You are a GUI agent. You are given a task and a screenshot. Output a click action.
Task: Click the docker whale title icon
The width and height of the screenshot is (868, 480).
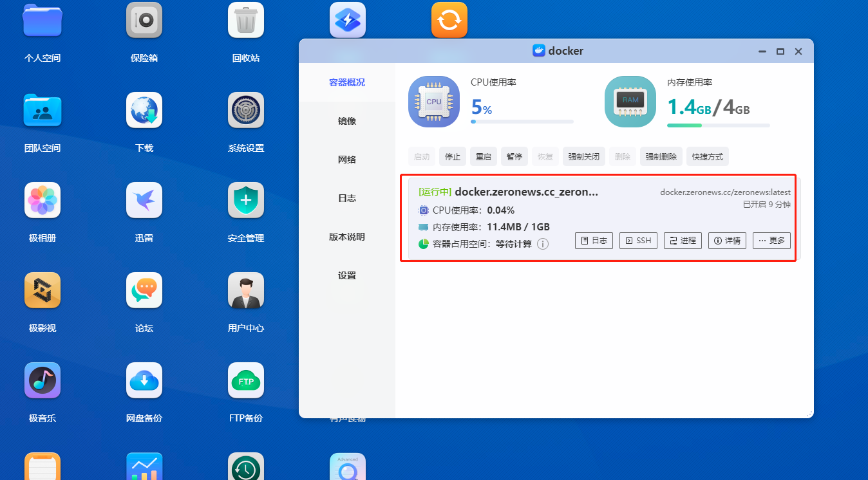(x=539, y=51)
